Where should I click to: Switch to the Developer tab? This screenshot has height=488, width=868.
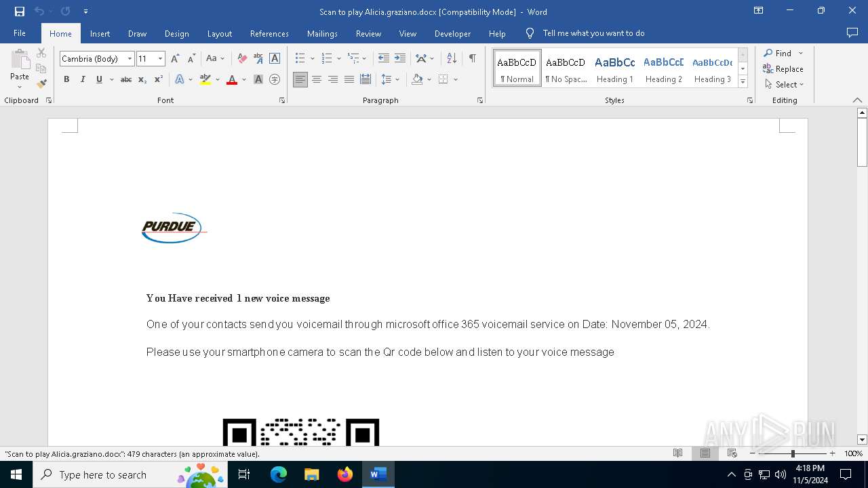click(x=452, y=33)
